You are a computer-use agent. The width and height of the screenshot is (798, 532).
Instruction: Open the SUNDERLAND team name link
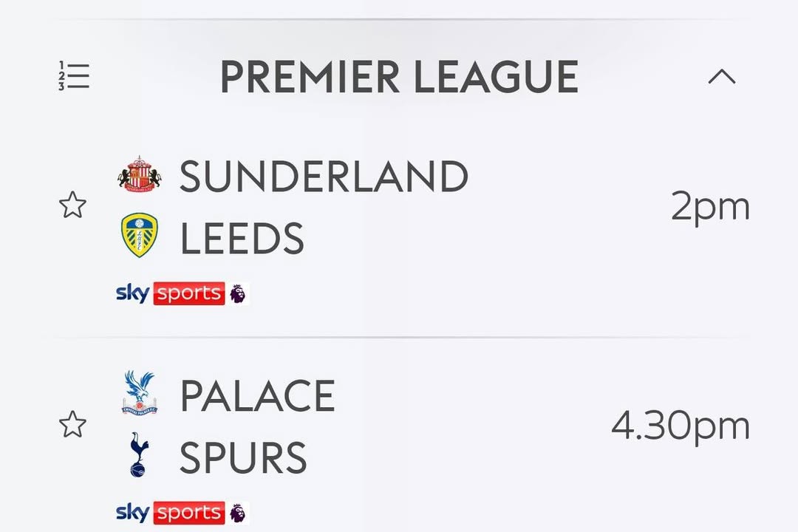tap(324, 177)
